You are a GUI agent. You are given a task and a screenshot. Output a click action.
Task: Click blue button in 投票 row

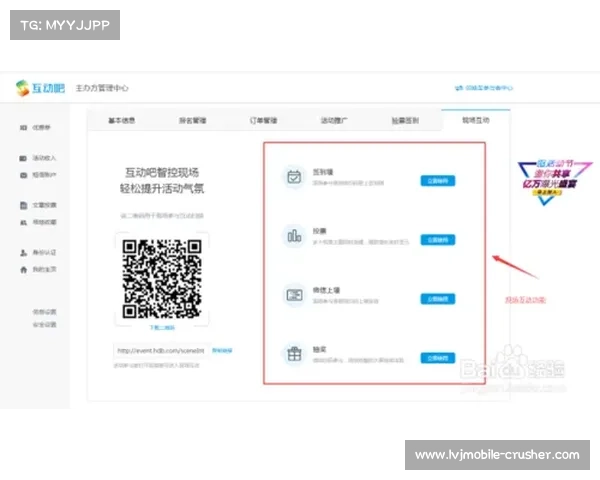pos(438,240)
